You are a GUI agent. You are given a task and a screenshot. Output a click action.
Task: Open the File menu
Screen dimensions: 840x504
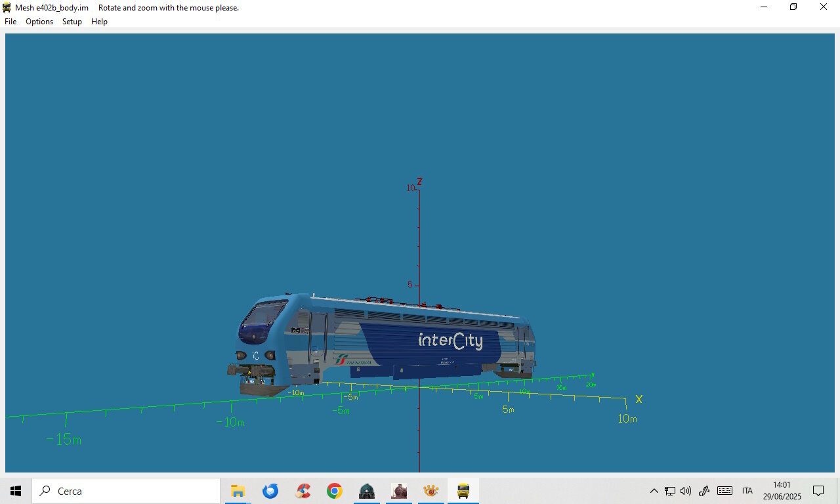[x=10, y=22]
